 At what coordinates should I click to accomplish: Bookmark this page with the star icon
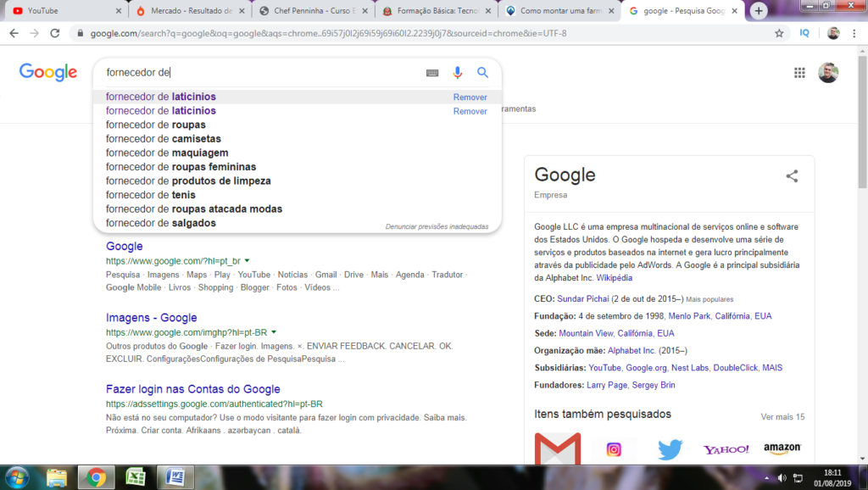(x=779, y=33)
